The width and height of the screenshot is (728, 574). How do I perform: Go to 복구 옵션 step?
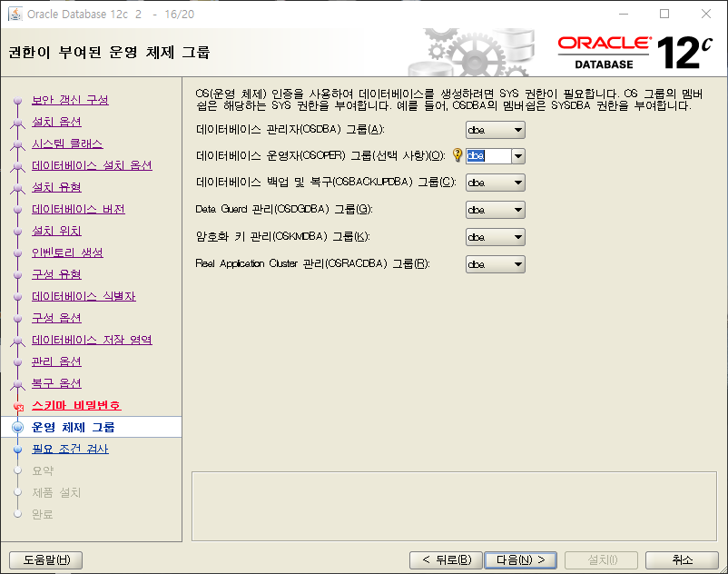coord(56,383)
